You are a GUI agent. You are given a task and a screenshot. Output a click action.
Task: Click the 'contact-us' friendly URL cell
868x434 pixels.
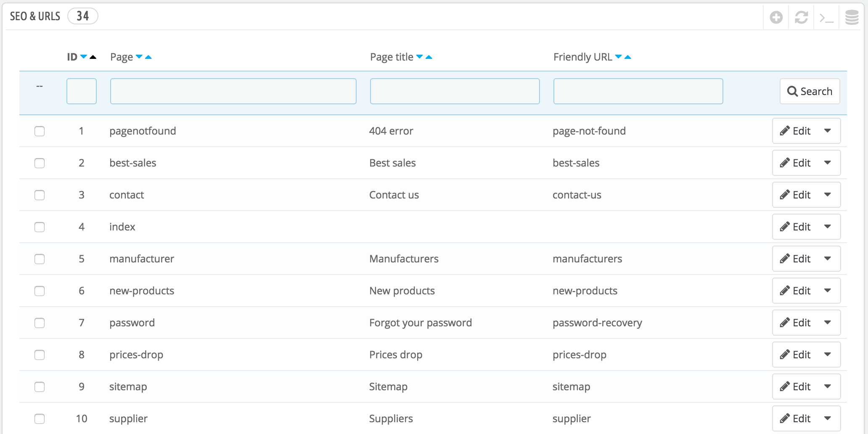click(x=577, y=195)
